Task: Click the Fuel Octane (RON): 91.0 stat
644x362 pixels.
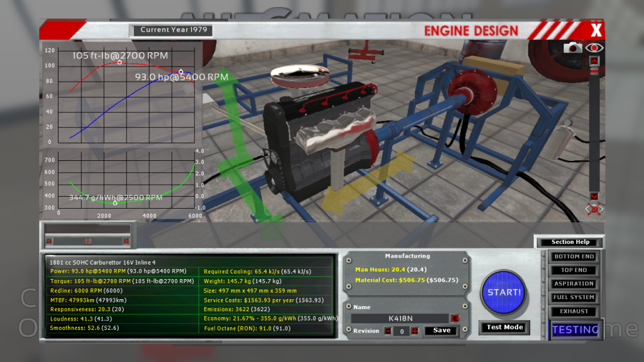Action: point(247,328)
